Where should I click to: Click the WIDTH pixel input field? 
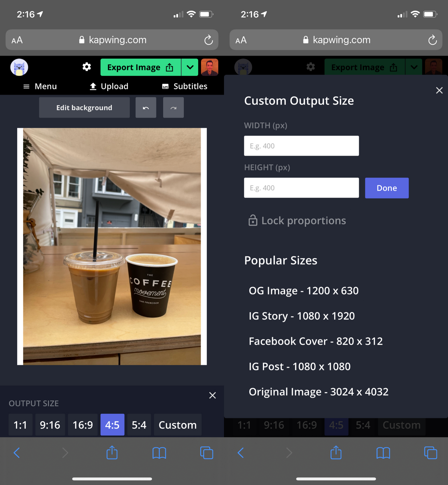tap(301, 146)
